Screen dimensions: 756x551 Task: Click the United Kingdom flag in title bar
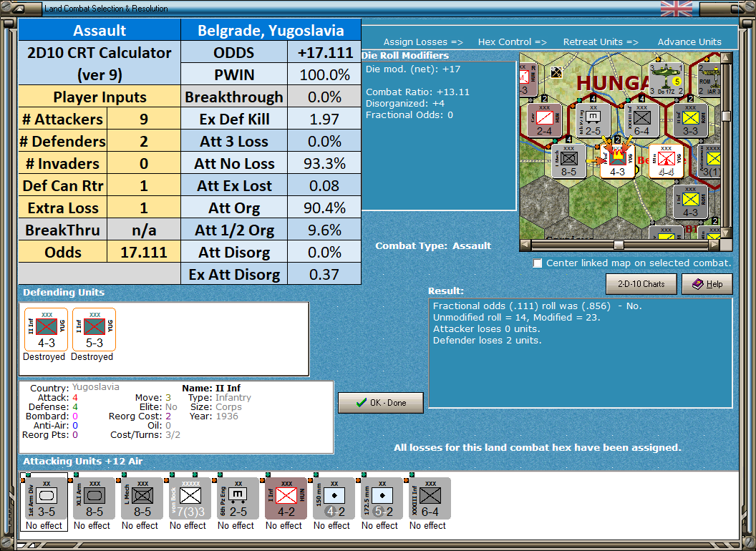tap(676, 9)
